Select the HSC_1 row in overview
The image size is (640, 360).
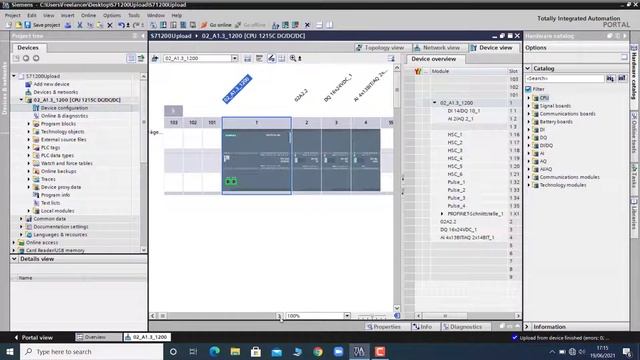(x=455, y=134)
